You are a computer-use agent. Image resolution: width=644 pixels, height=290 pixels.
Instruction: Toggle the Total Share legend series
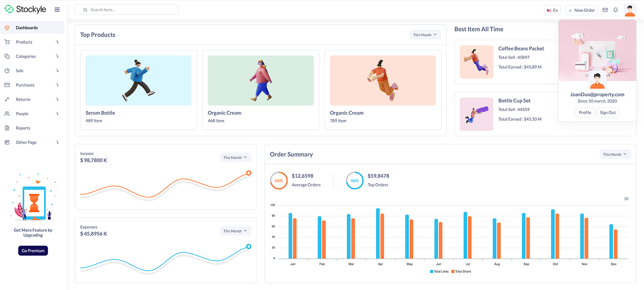461,272
